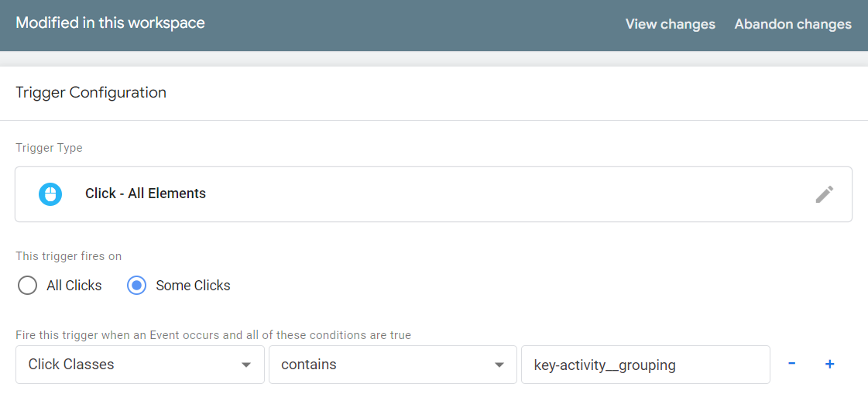Click the 'Modified in this workspace' banner text
868x394 pixels.
(x=110, y=22)
